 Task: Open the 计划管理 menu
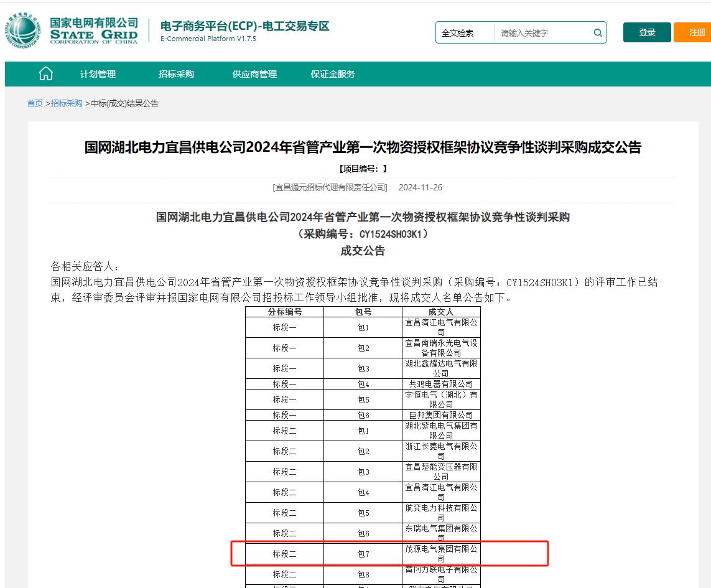click(98, 74)
